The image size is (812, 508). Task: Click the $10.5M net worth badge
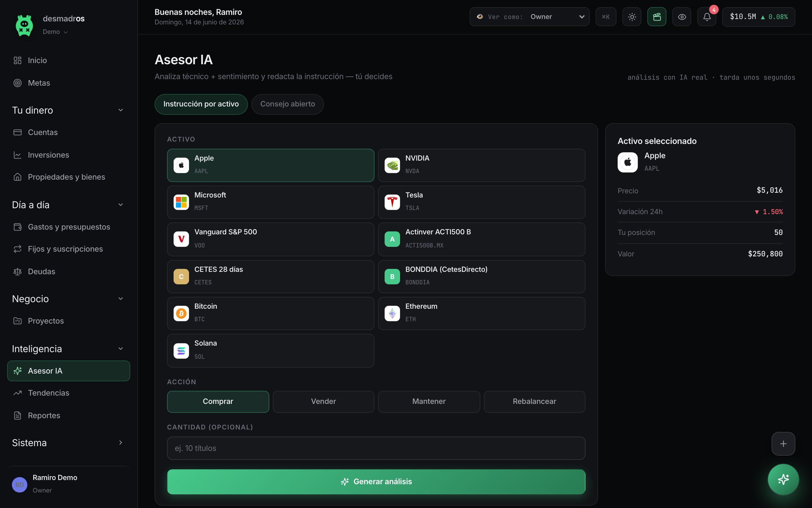759,17
